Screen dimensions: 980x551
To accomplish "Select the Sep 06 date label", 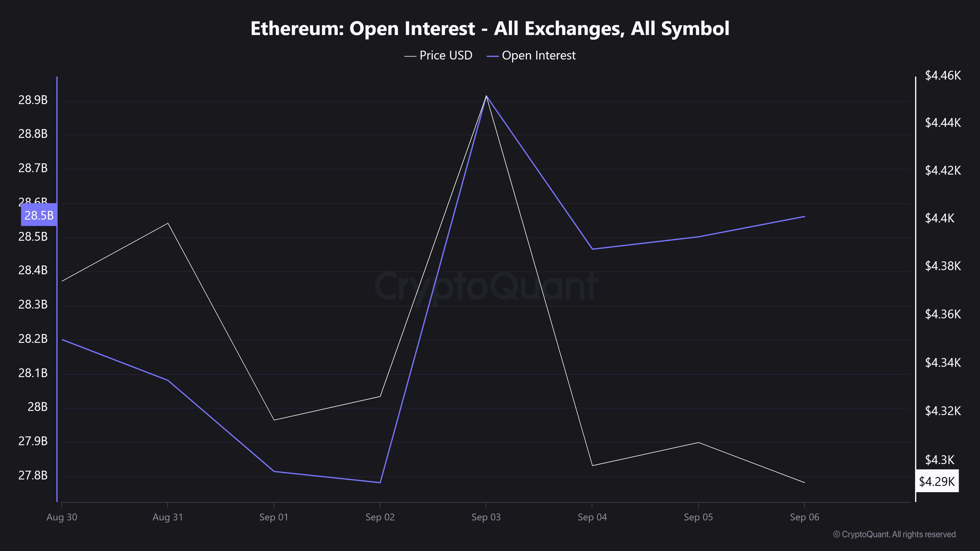I will tap(804, 517).
